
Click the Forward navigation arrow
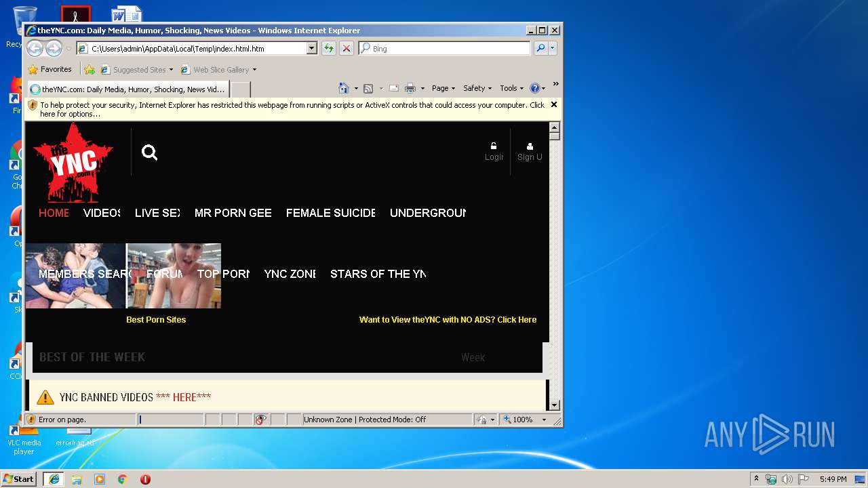(x=54, y=48)
